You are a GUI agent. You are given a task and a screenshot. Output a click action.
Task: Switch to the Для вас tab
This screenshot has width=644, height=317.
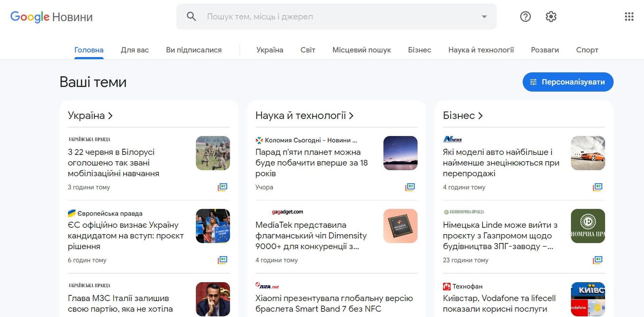click(135, 50)
